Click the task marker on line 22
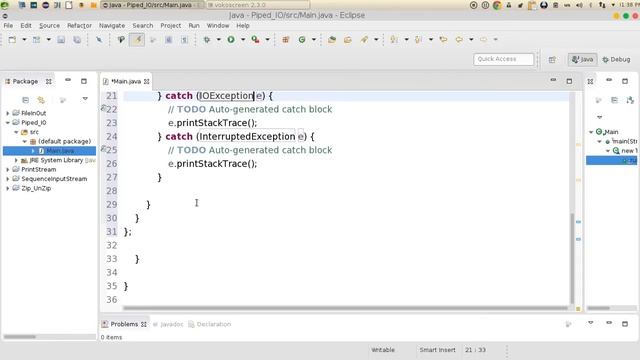640x360 pixels. pos(103,109)
